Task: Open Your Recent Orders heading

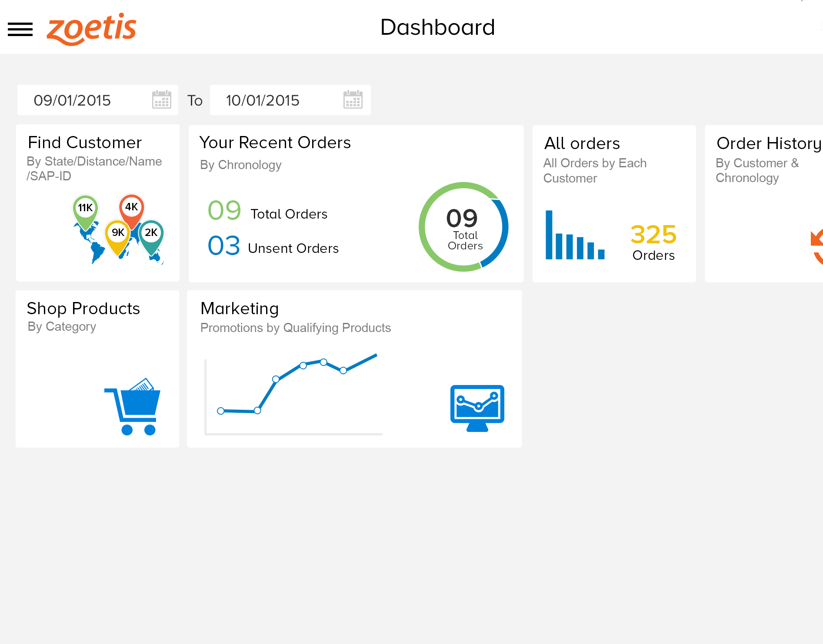Action: pos(275,143)
